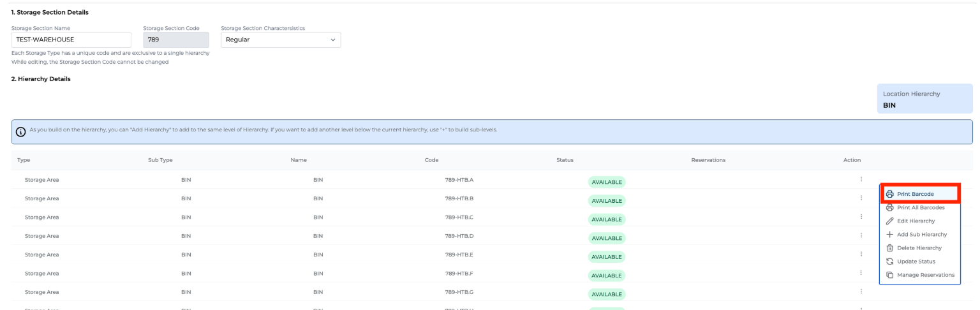The image size is (980, 310).
Task: Click plus icon for Add Sub Hierarchy
Action: pyautogui.click(x=889, y=234)
